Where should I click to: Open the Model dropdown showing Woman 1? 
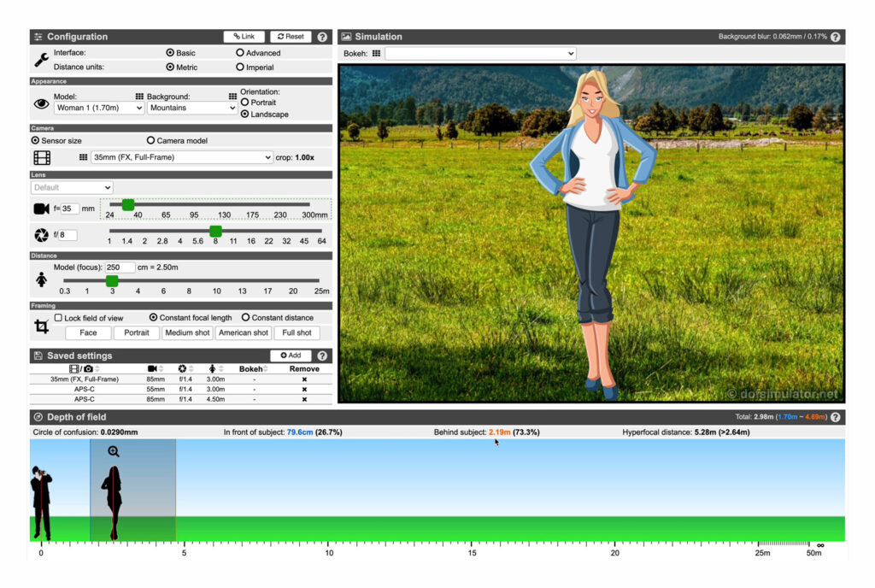point(98,109)
